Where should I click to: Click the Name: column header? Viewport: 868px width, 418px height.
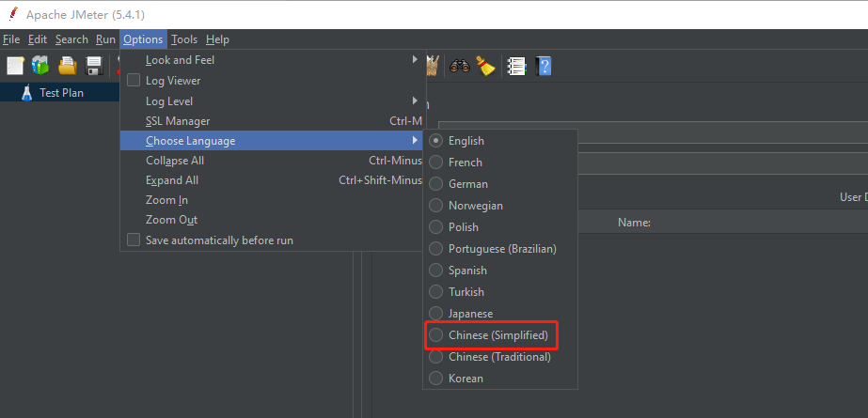click(634, 223)
